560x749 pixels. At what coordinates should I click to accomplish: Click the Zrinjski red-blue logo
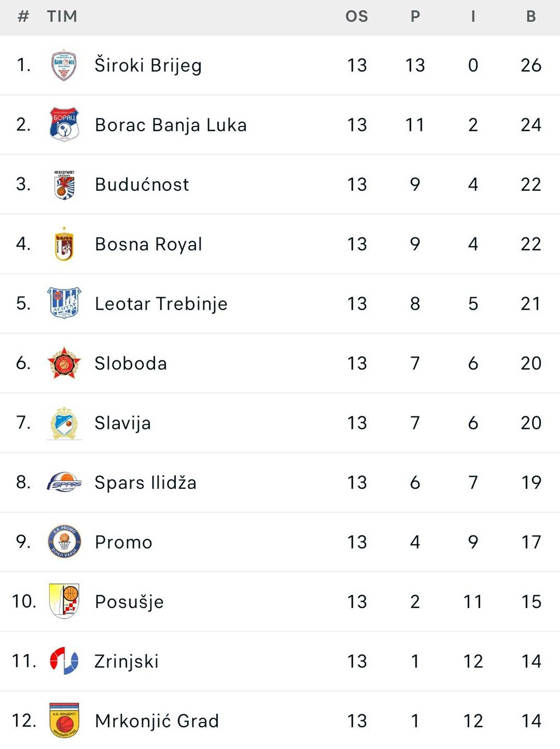pyautogui.click(x=64, y=661)
